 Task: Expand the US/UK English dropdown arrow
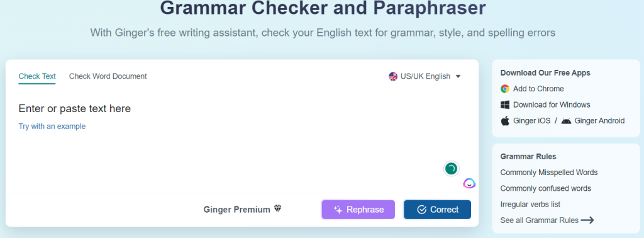point(458,76)
